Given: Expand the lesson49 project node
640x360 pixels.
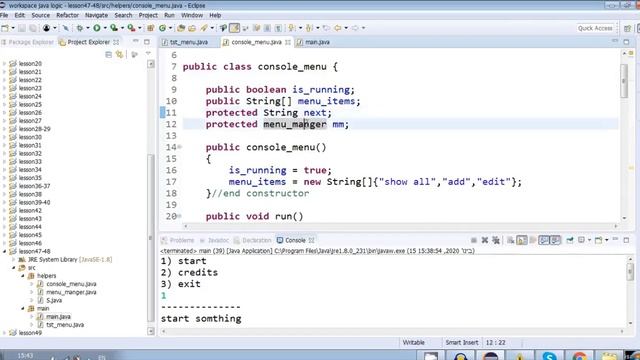Looking at the screenshot, I should [x=4, y=333].
